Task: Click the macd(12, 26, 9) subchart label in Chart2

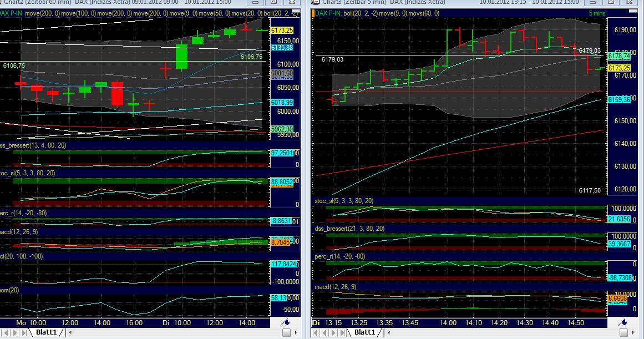Action: (19, 232)
